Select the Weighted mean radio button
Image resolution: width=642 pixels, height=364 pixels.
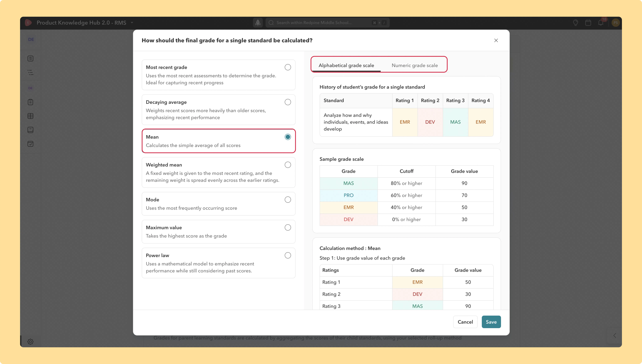288,165
